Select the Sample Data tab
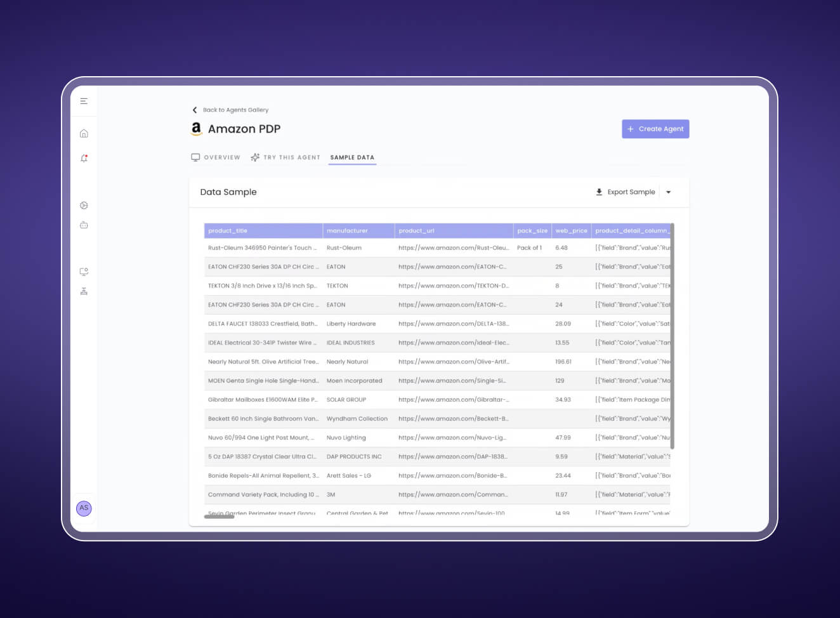The image size is (840, 618). coord(352,157)
